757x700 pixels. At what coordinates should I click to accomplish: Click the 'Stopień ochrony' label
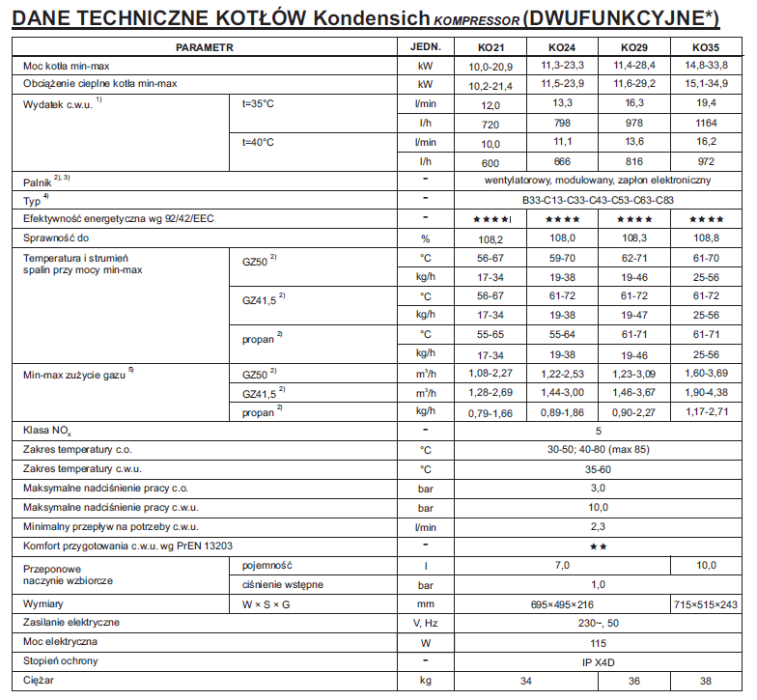click(60, 661)
